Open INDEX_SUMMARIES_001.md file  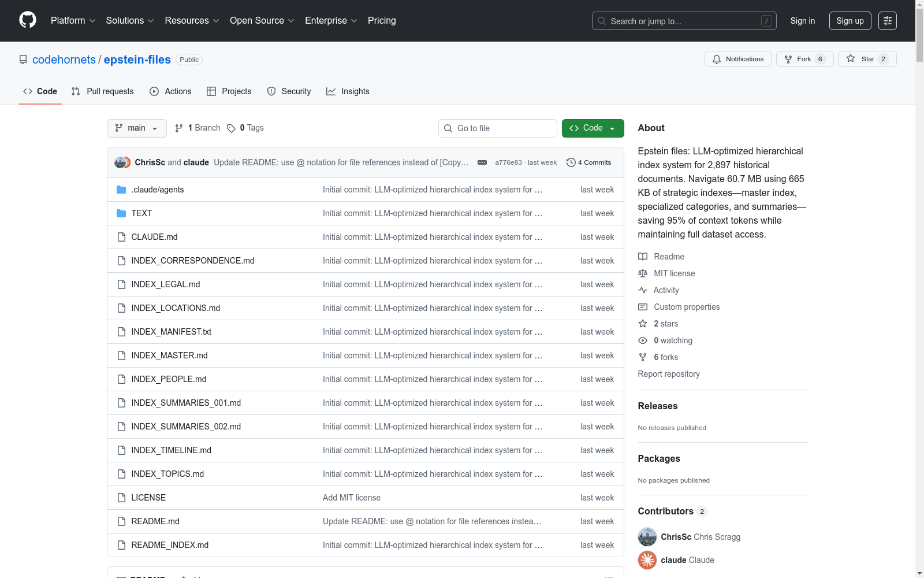coord(186,403)
